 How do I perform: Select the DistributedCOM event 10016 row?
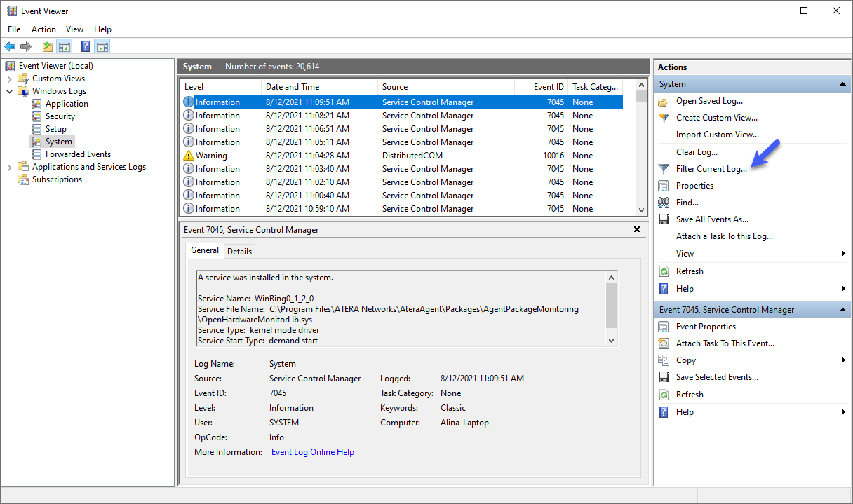[402, 156]
